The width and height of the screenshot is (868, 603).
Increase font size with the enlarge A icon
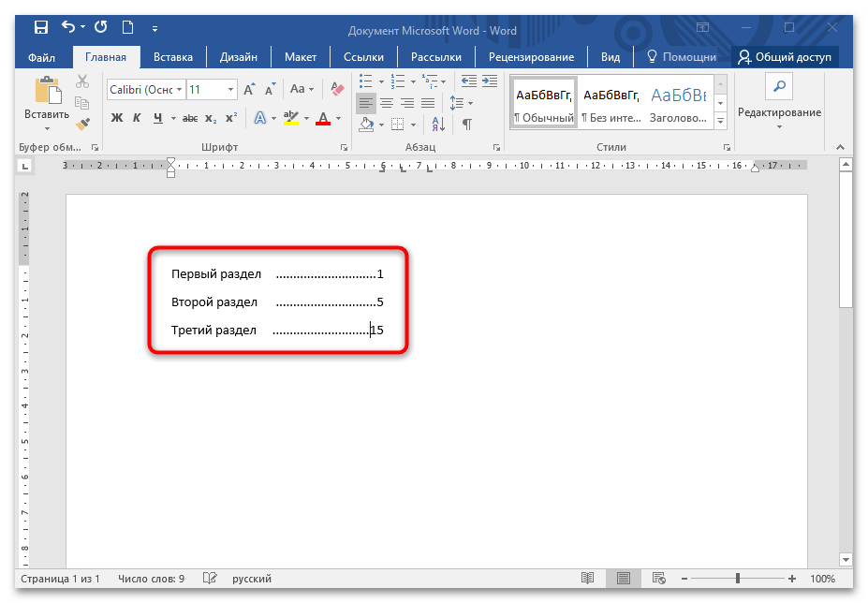tap(249, 90)
